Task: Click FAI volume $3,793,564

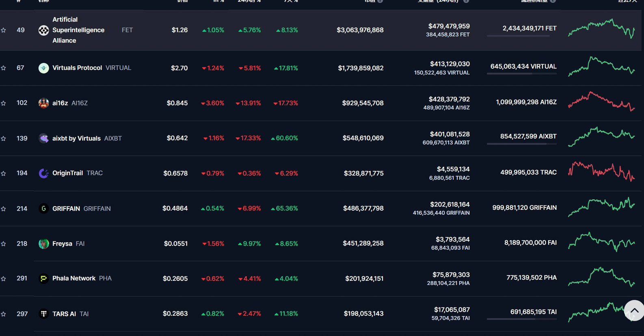Action: 453,239
